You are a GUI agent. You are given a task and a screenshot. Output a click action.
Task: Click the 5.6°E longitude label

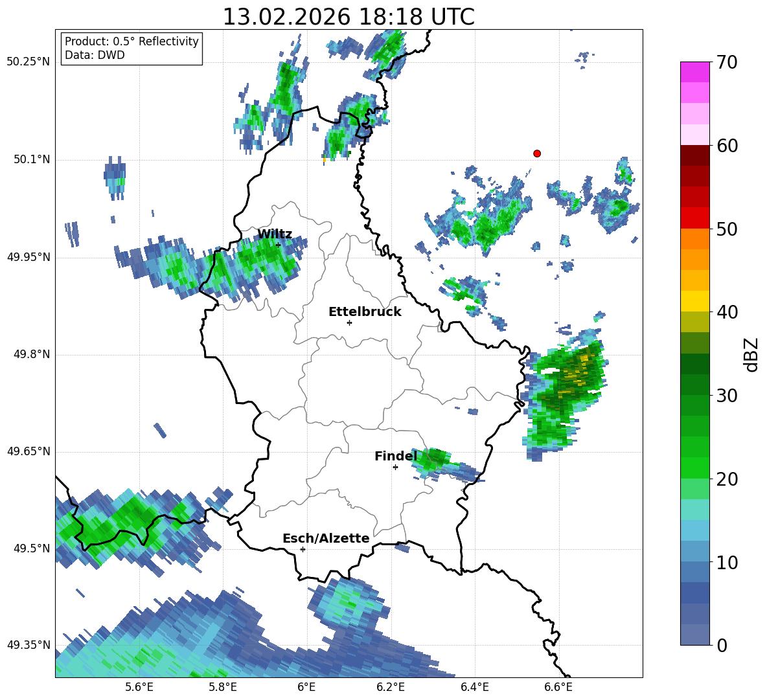coord(139,687)
